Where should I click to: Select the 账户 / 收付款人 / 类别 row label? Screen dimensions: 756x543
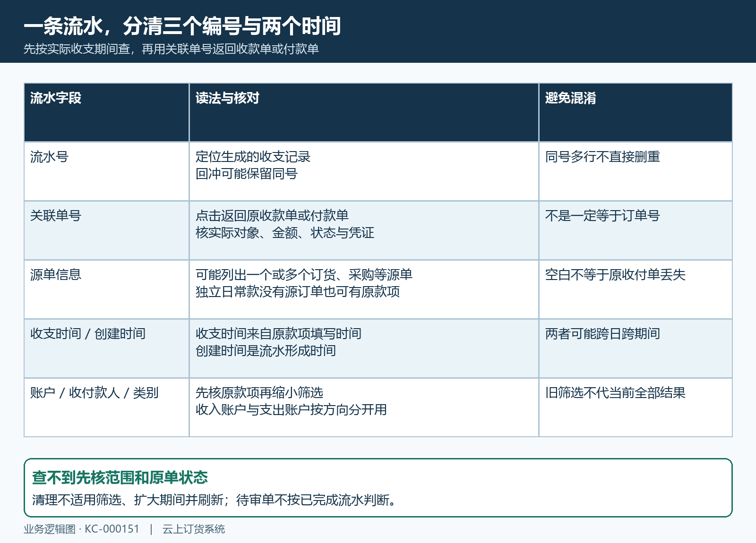[x=94, y=393]
